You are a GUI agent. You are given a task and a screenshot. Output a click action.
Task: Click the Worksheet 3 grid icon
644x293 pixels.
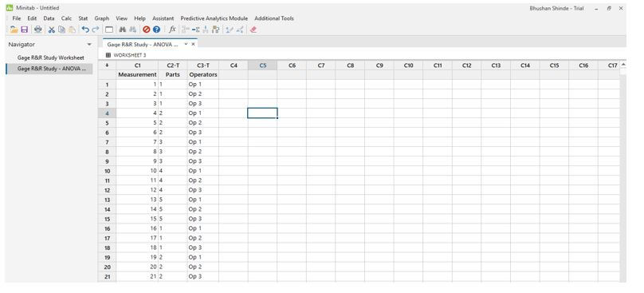tap(108, 55)
